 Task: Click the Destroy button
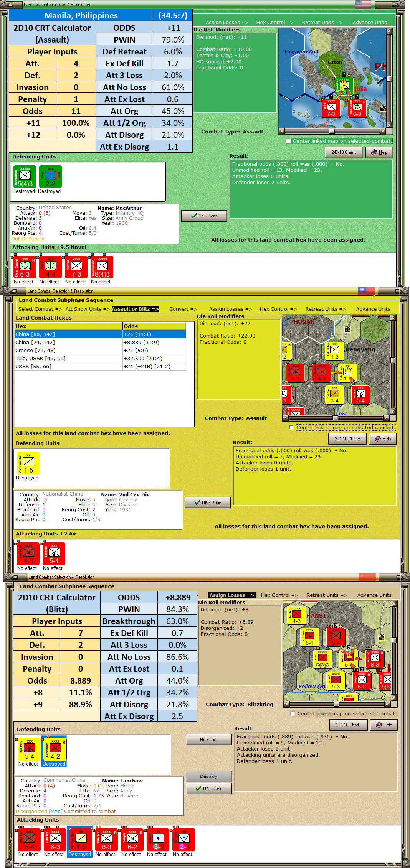pyautogui.click(x=208, y=776)
